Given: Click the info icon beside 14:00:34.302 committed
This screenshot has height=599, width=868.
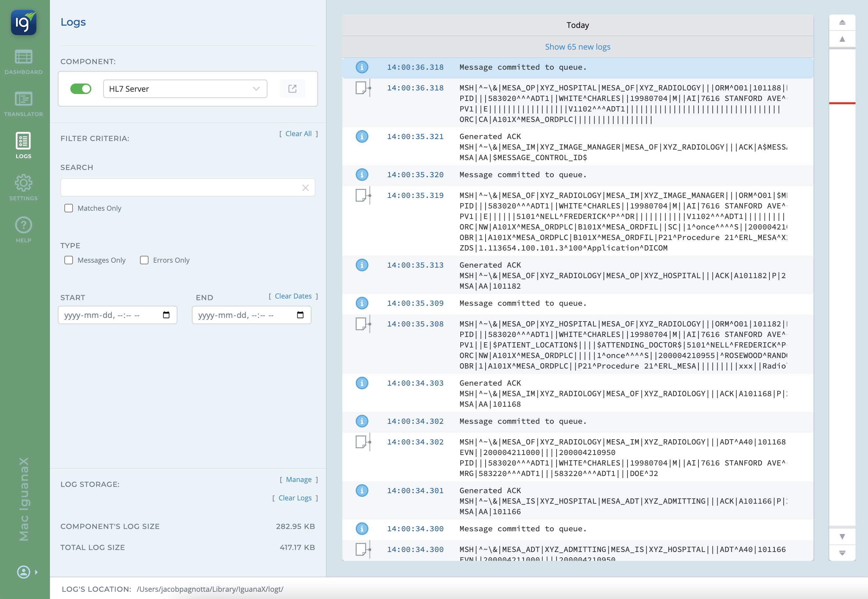Looking at the screenshot, I should 362,421.
